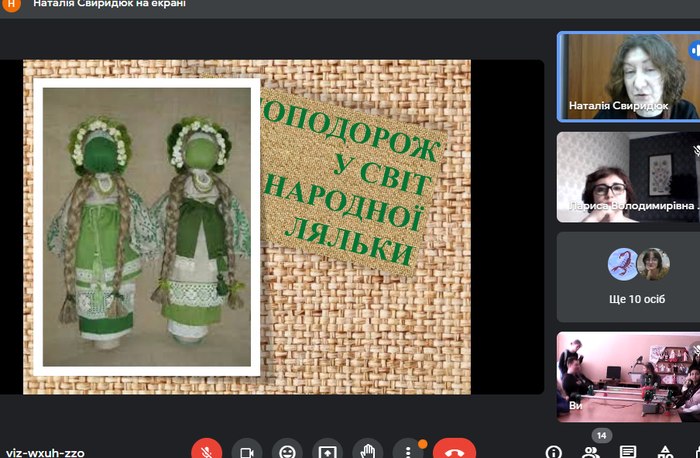Open the activities panel icon

click(665, 451)
